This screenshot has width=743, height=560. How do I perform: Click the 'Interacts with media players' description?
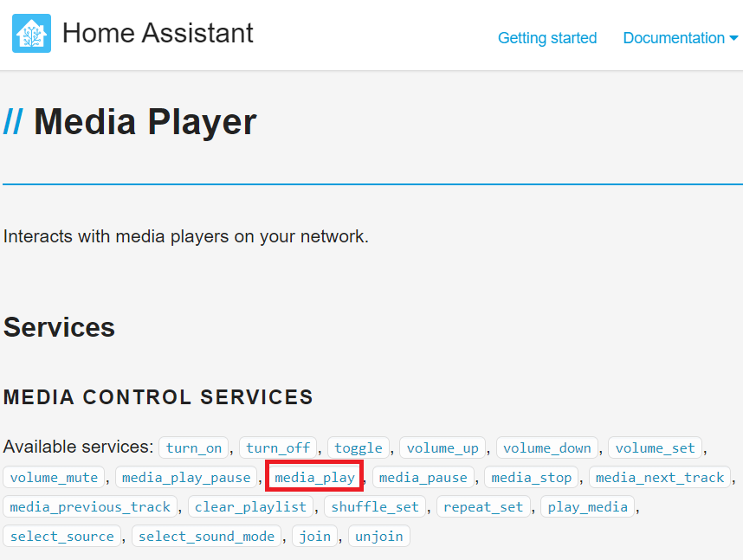(x=185, y=236)
